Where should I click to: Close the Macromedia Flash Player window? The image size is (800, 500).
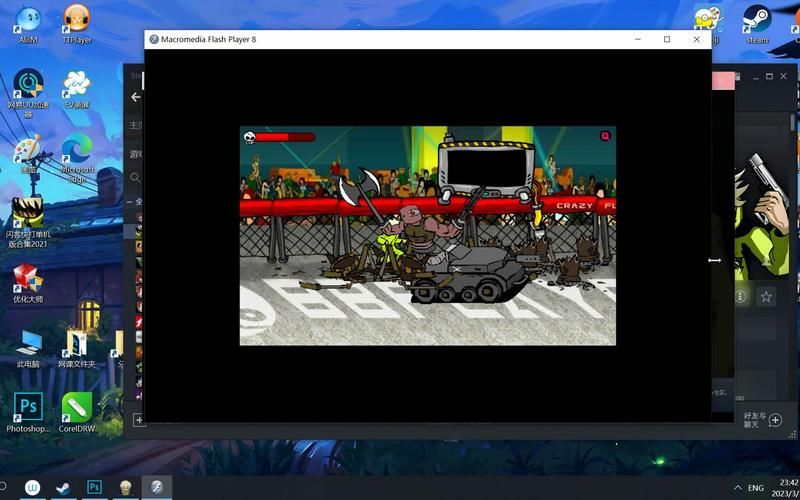696,39
